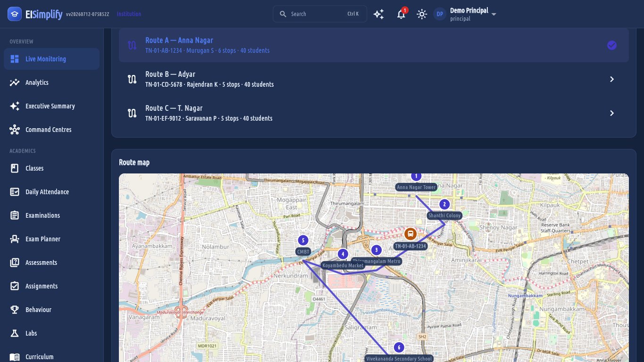Viewport: 644px width, 362px height.
Task: Expand Route B — Adyar chevron
Action: point(612,79)
